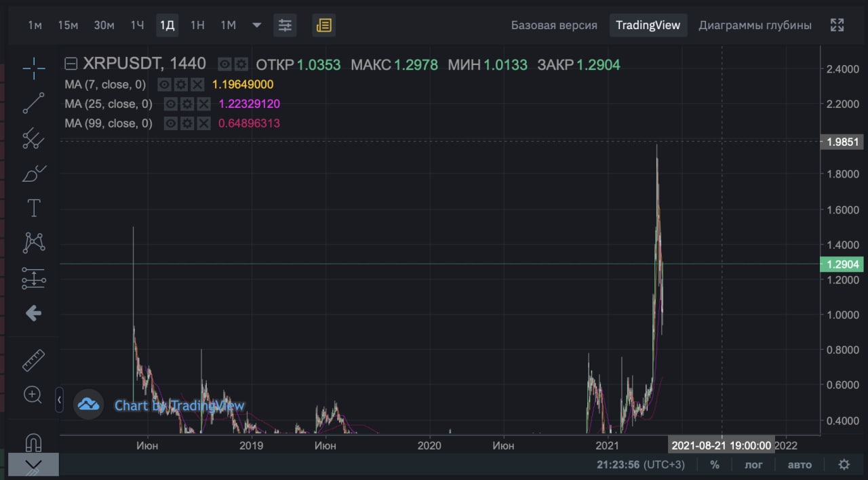Image resolution: width=868 pixels, height=480 pixels.
Task: Click the MA (7, close, 0) label
Action: click(105, 84)
